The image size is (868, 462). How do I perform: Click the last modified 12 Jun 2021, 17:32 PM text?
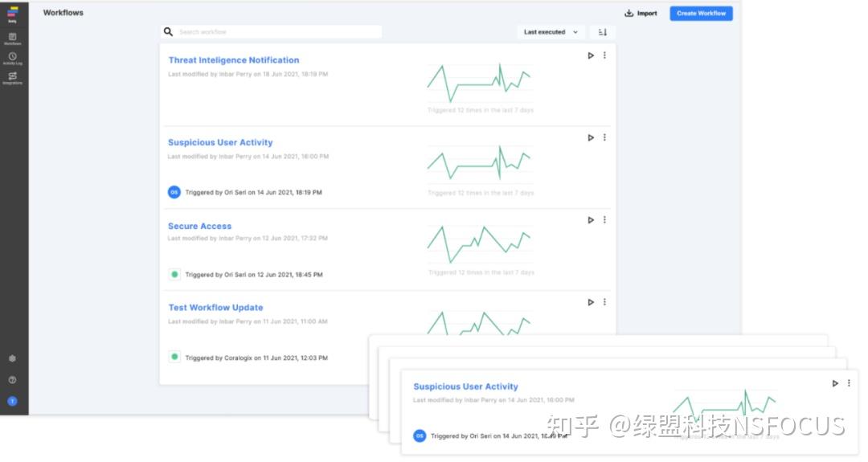pyautogui.click(x=248, y=239)
